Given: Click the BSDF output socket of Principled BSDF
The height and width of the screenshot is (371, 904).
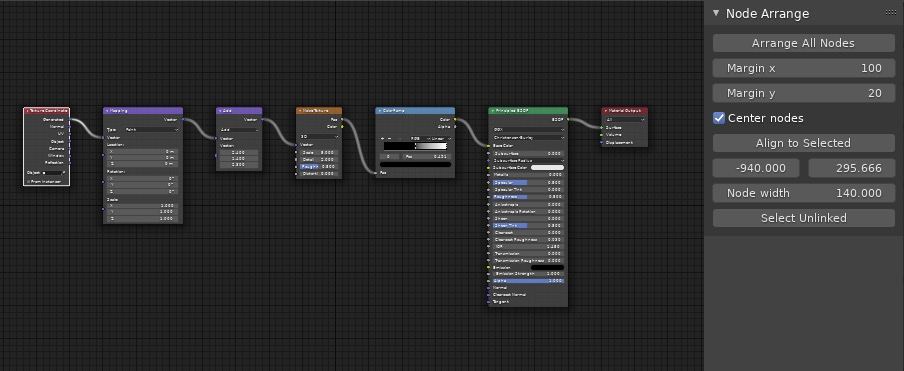Looking at the screenshot, I should tap(568, 119).
